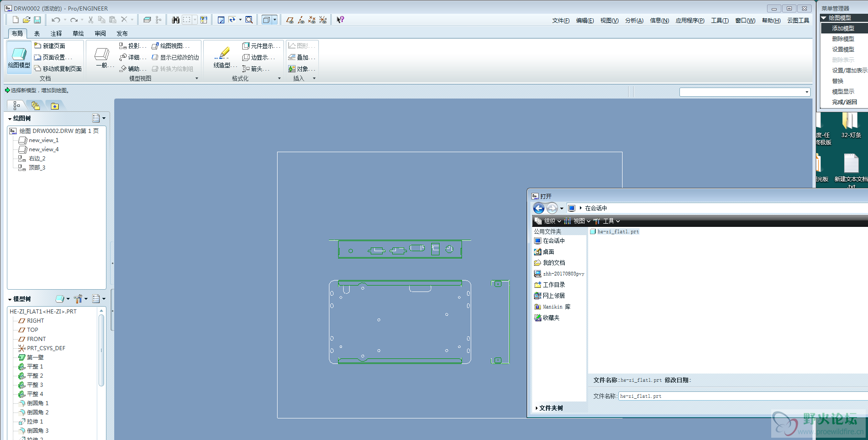Viewport: 868px width, 440px height.
Task: Open the 工具 dropdown in open dialog
Action: (606, 221)
